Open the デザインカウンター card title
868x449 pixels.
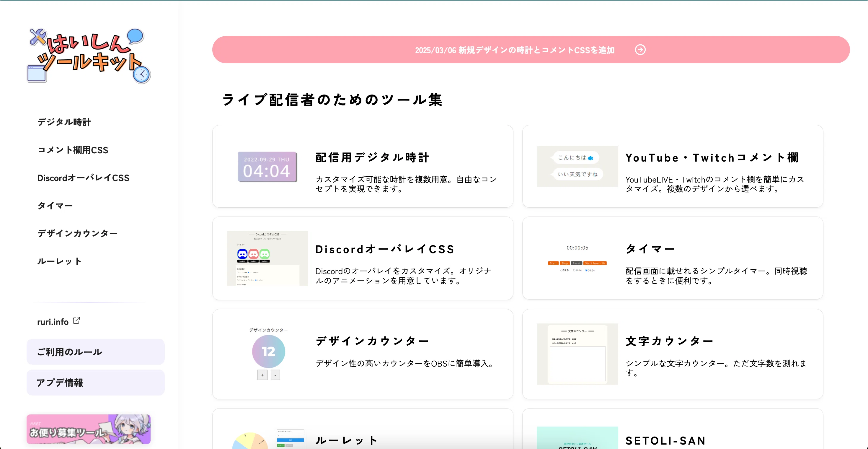point(372,341)
